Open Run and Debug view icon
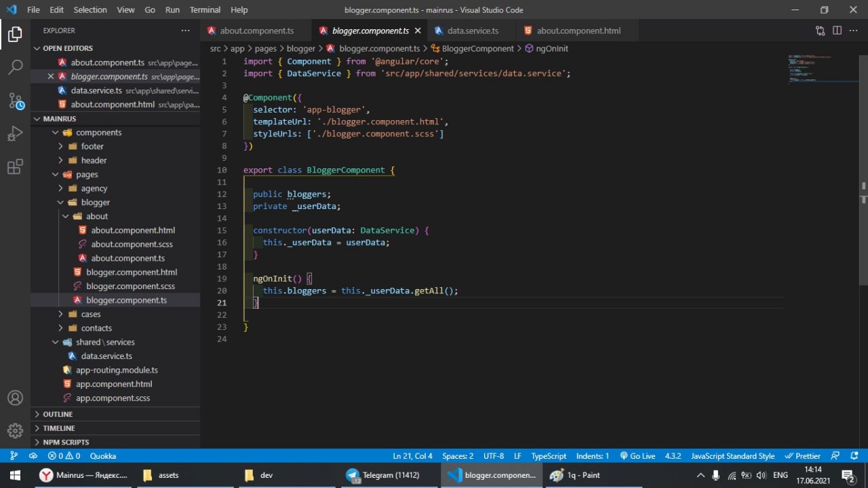This screenshot has width=868, height=488. [x=15, y=134]
